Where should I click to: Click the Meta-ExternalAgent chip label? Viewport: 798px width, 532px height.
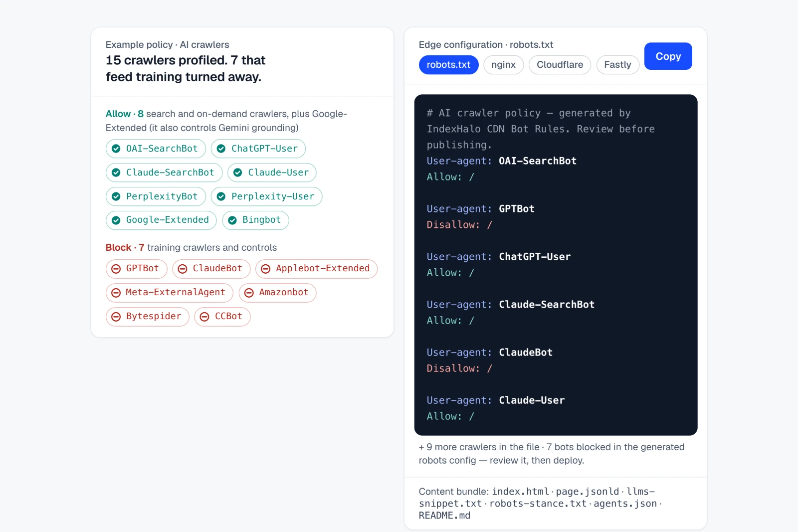click(x=176, y=292)
